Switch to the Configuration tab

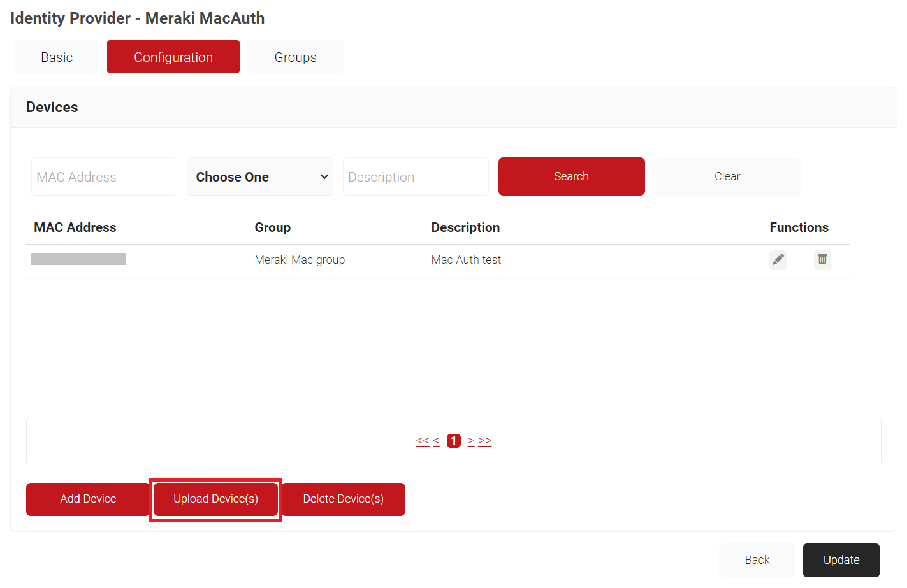(x=173, y=57)
